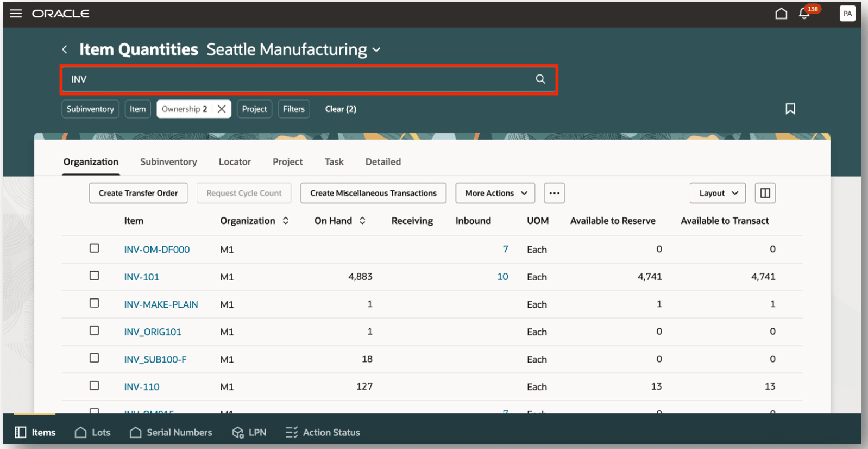Save search using the bookmark icon
The image size is (868, 449).
790,109
